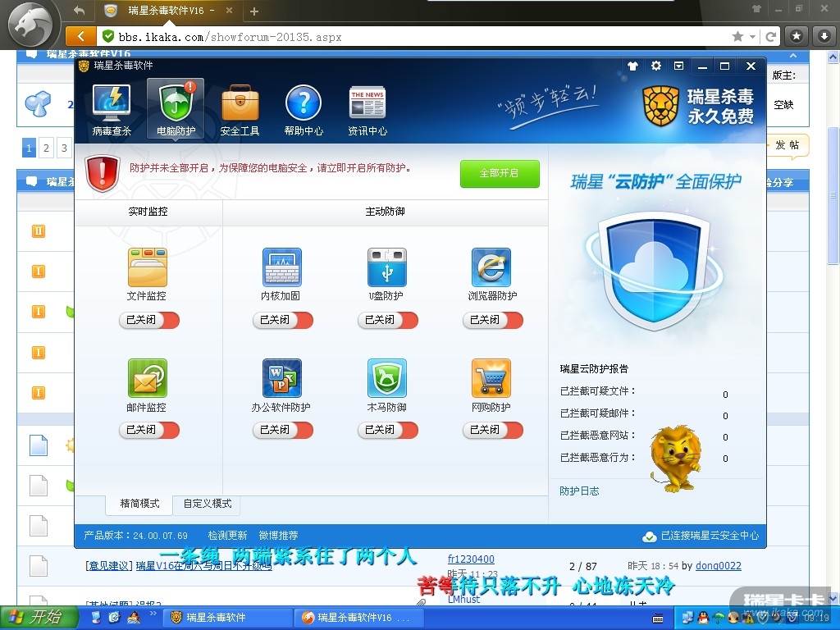Open Rising settings gear icon

tap(655, 66)
